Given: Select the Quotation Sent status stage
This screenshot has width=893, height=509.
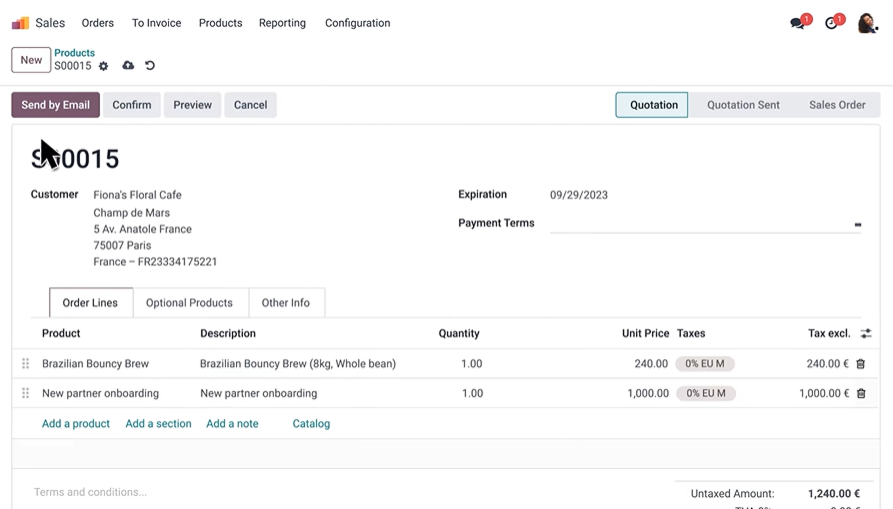Looking at the screenshot, I should tap(743, 105).
